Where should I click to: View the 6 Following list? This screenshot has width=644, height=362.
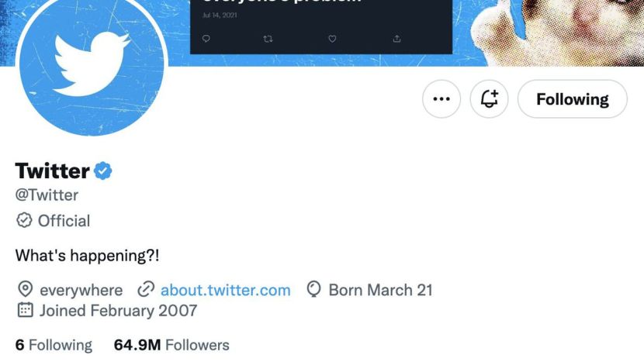tap(54, 345)
